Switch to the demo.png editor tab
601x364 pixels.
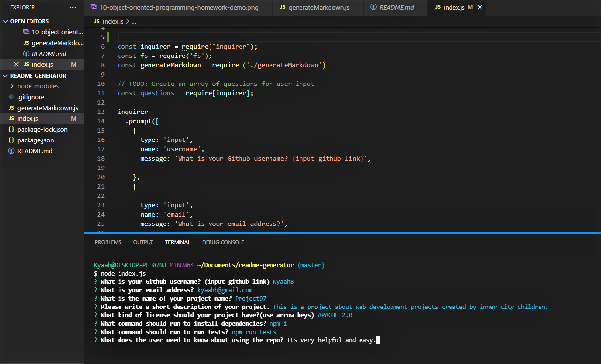179,8
